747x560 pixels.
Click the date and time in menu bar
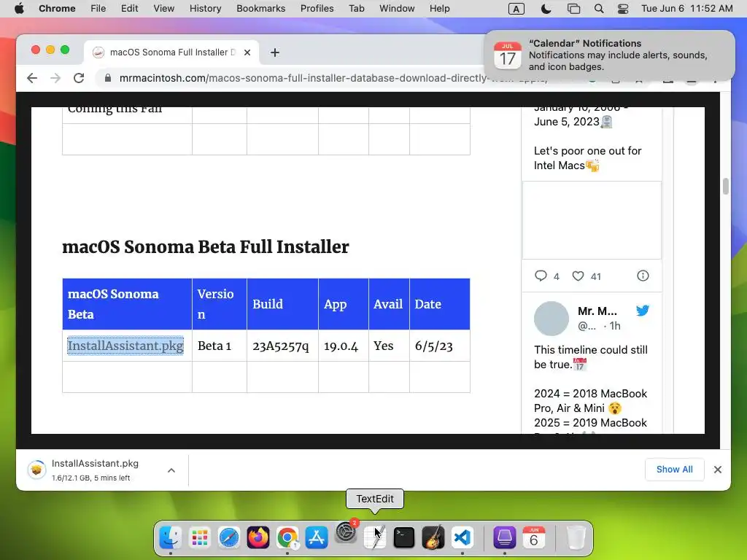pyautogui.click(x=686, y=9)
